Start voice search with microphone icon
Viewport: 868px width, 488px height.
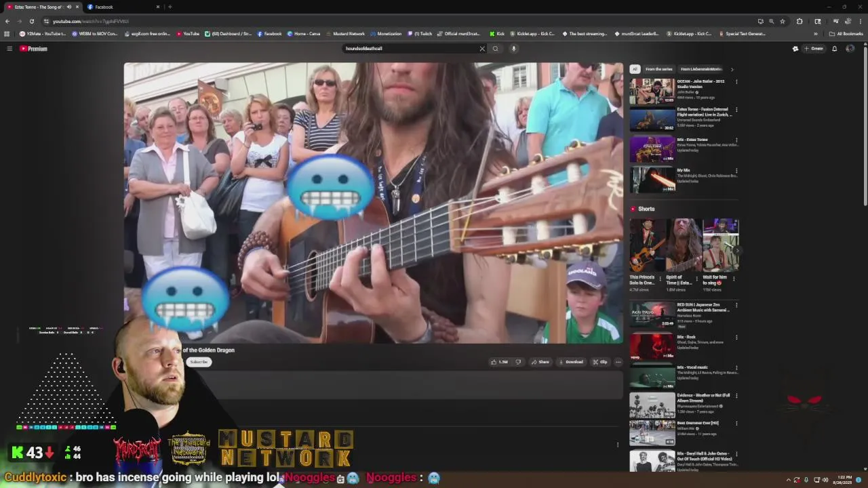513,49
